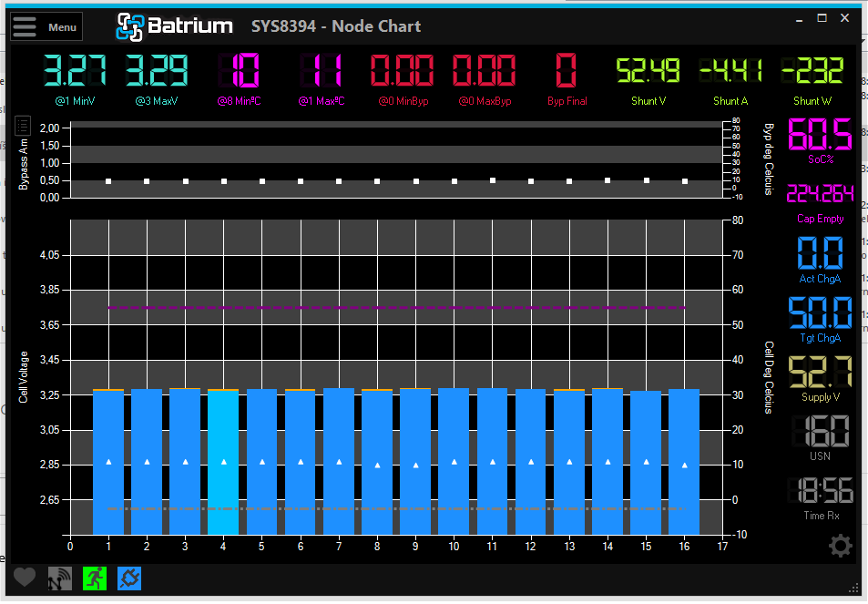This screenshot has height=604, width=868.
Task: Click the blue power plug icon
Action: (x=129, y=578)
